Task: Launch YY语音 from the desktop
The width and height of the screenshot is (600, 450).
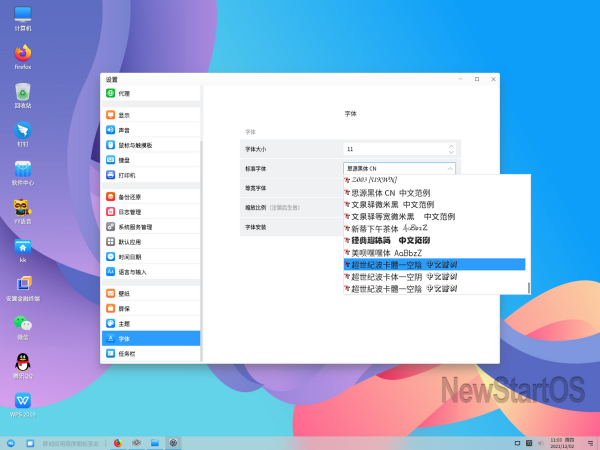Action: [23, 208]
